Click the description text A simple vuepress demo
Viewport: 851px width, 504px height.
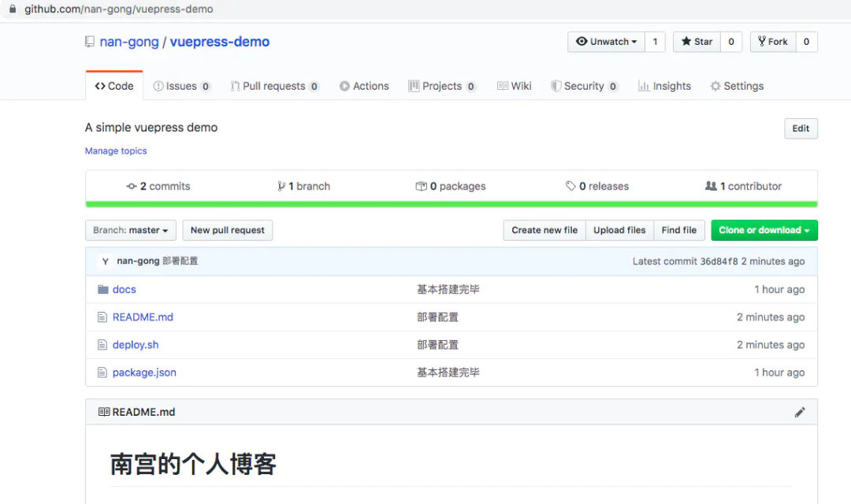pos(151,128)
